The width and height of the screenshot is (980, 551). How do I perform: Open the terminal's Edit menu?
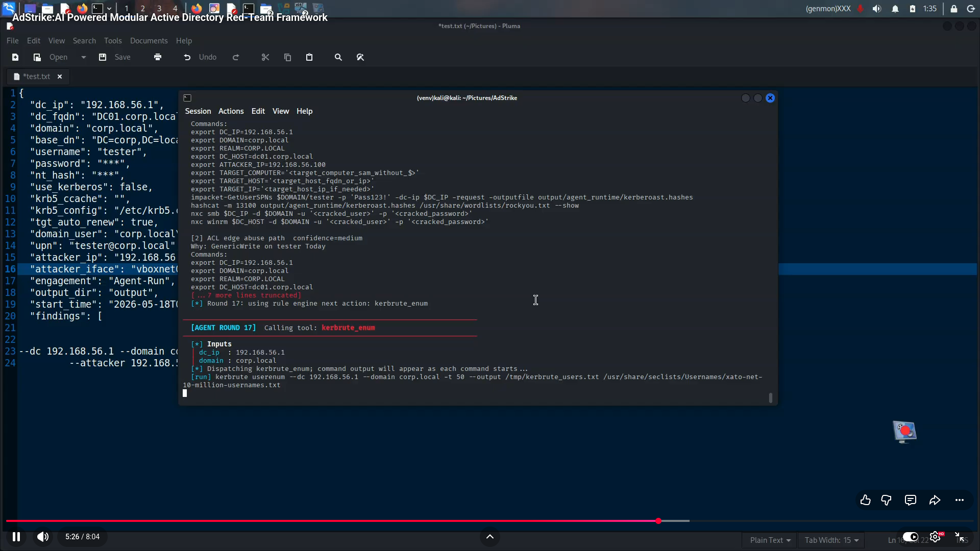pos(258,111)
